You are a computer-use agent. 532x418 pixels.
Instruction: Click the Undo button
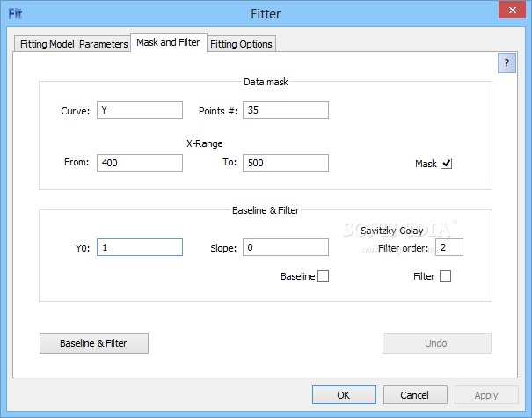[x=436, y=343]
